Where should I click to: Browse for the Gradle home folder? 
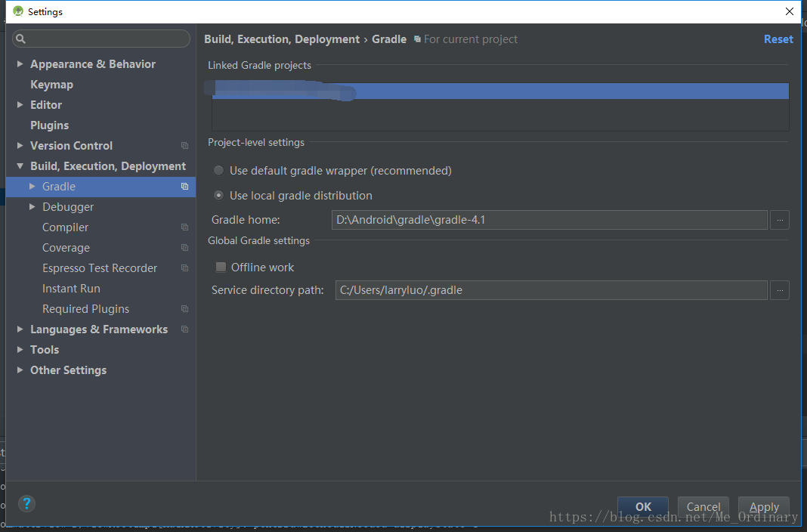click(x=780, y=220)
